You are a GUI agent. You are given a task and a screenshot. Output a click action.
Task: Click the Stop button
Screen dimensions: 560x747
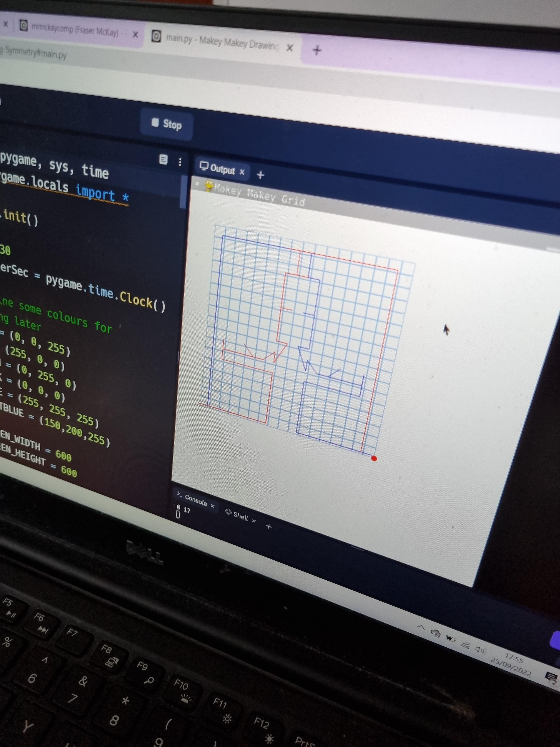pos(167,124)
